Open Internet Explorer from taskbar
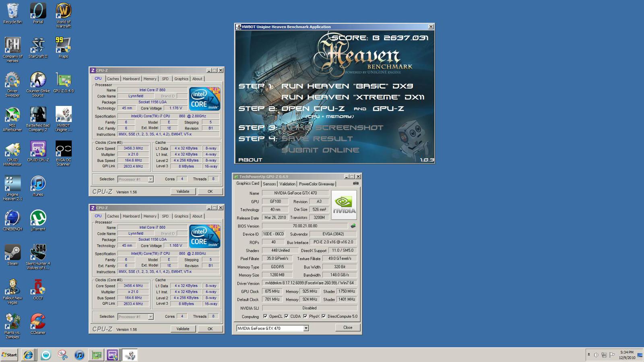 pyautogui.click(x=28, y=355)
